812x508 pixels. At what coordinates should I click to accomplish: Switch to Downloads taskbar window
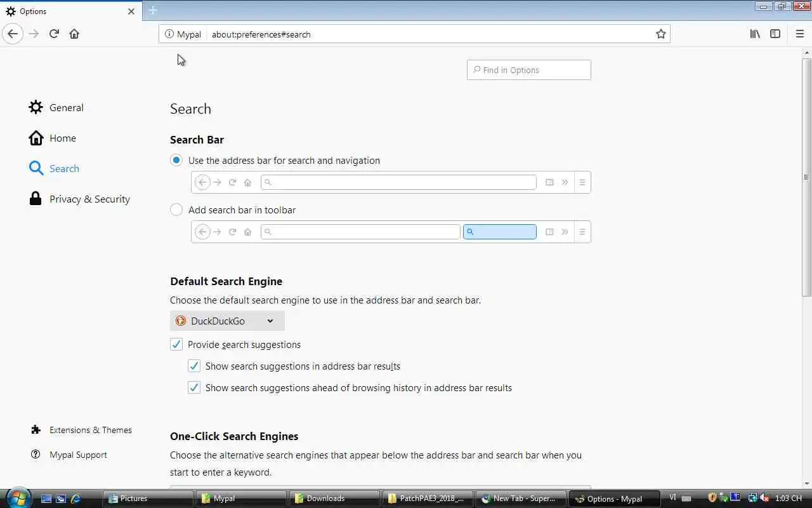pos(334,498)
